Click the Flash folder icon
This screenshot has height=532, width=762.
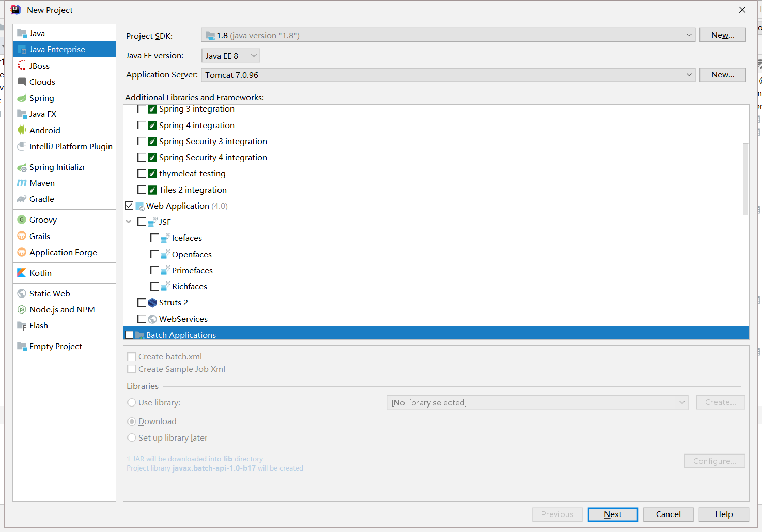click(x=22, y=326)
